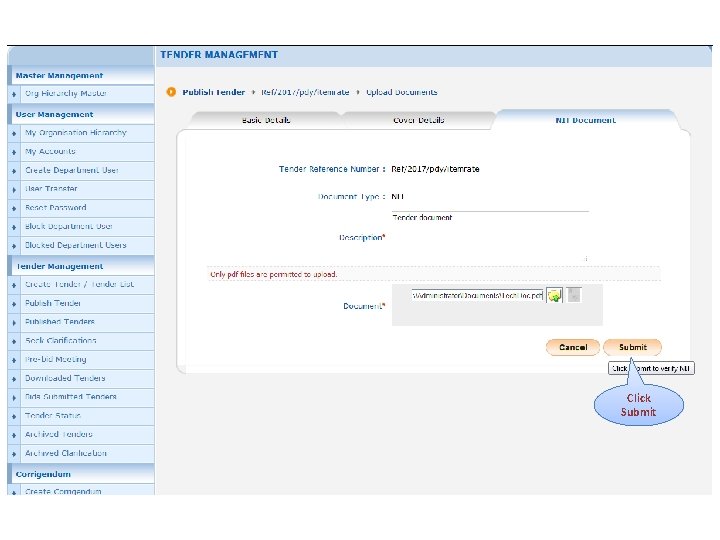Image resolution: width=720 pixels, height=540 pixels.
Task: Go to My Accounts
Action: [x=50, y=152]
